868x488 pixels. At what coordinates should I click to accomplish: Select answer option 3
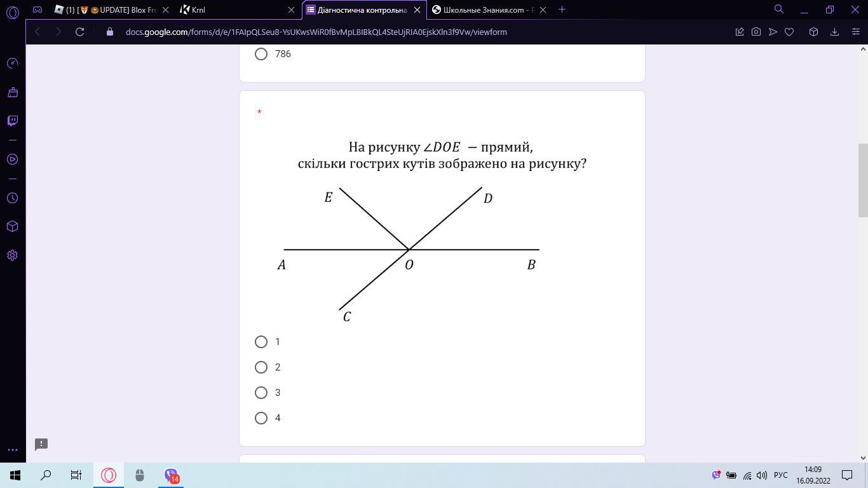tap(261, 393)
